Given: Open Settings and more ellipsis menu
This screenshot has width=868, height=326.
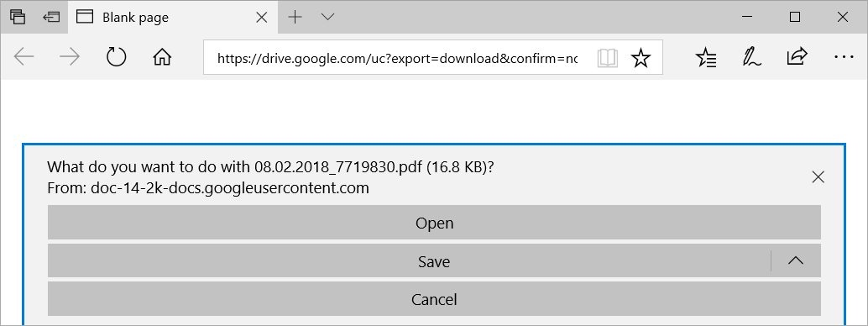Looking at the screenshot, I should (x=843, y=57).
